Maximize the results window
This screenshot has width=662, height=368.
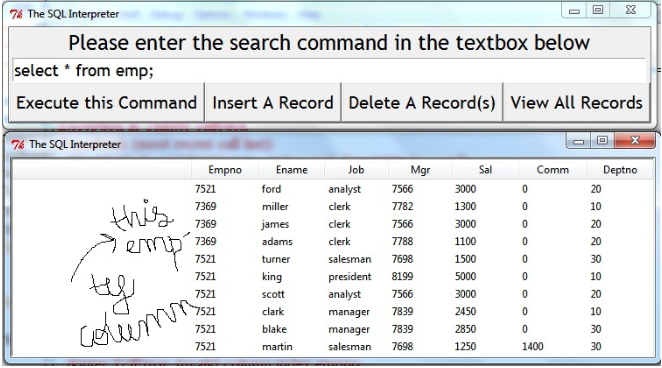point(602,141)
